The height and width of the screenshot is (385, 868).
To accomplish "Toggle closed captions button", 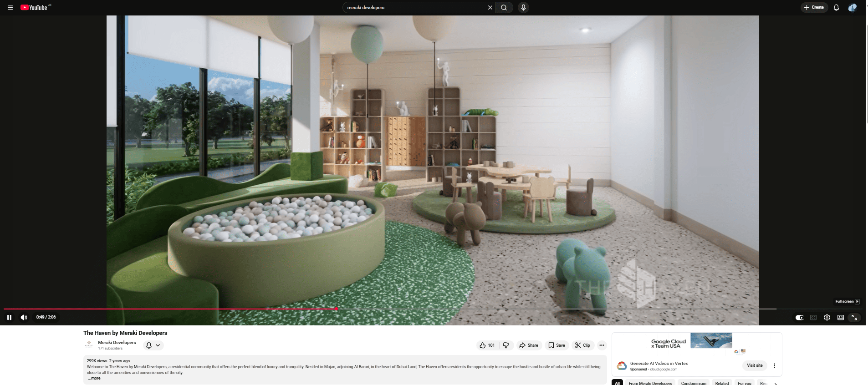I will click(x=813, y=318).
